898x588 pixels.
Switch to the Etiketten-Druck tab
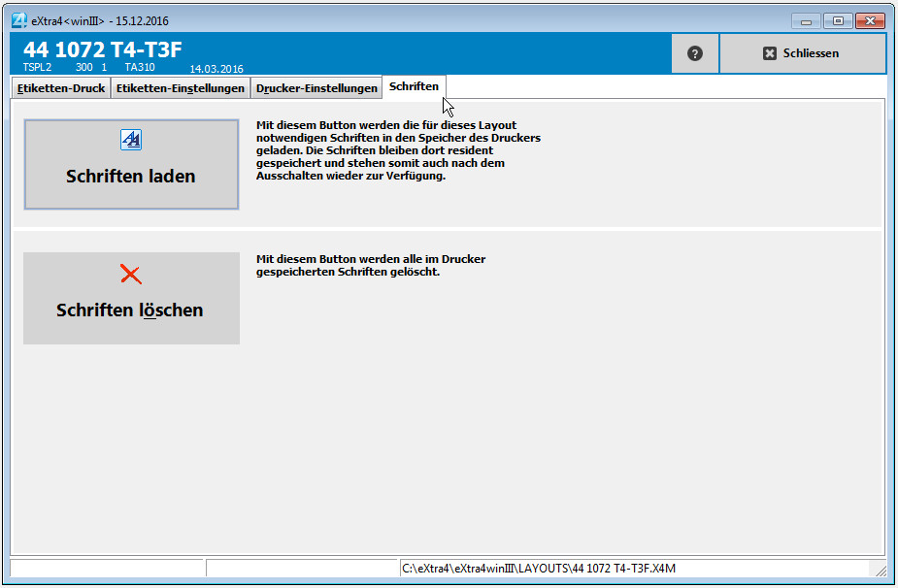point(61,88)
